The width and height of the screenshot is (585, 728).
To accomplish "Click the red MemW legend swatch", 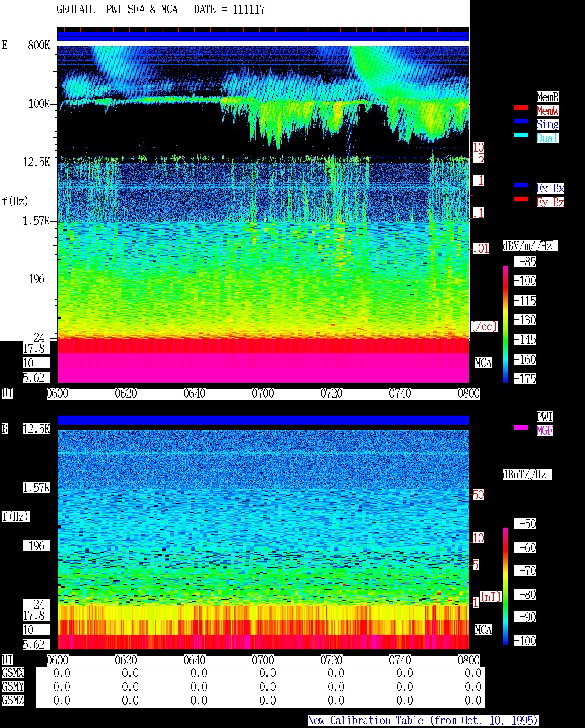I will [521, 107].
